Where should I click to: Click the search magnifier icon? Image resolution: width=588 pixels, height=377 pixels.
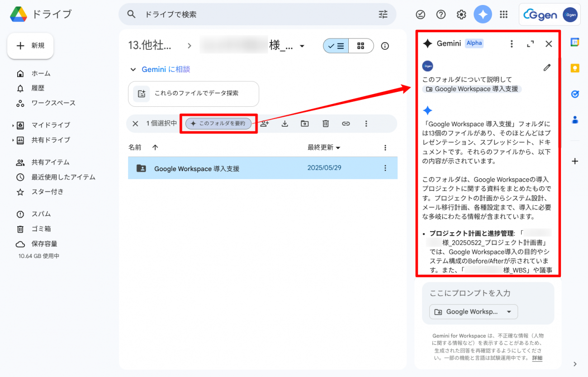(x=132, y=14)
